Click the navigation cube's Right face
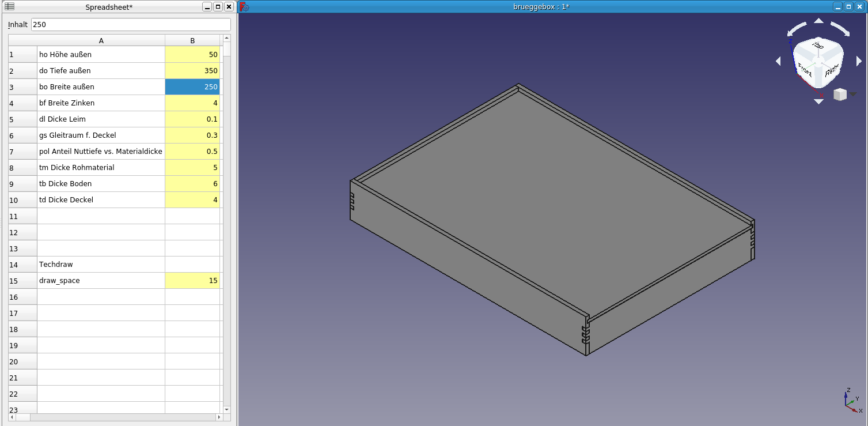The height and width of the screenshot is (426, 868). [x=832, y=70]
